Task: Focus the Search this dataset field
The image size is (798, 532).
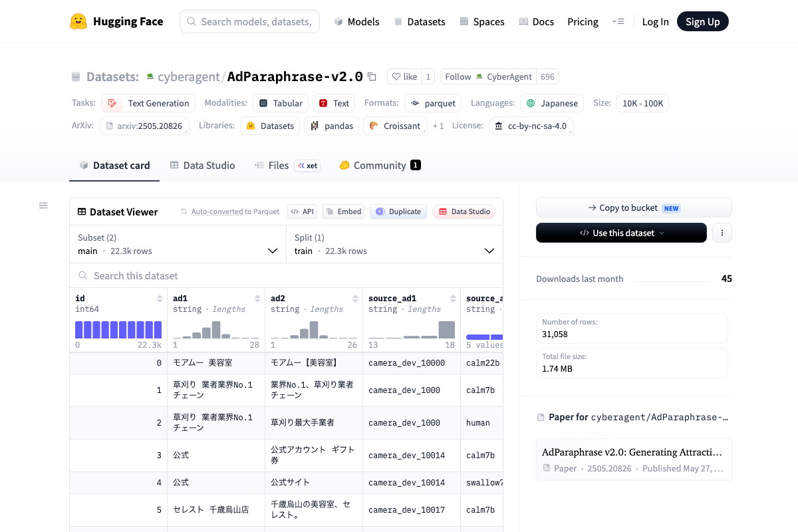Action: pos(286,275)
